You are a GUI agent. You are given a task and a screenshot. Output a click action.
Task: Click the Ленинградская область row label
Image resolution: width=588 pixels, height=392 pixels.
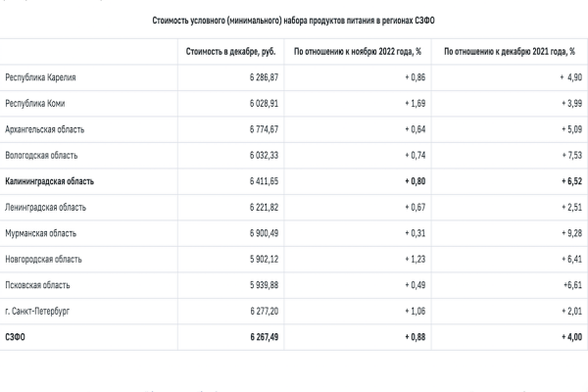45,207
